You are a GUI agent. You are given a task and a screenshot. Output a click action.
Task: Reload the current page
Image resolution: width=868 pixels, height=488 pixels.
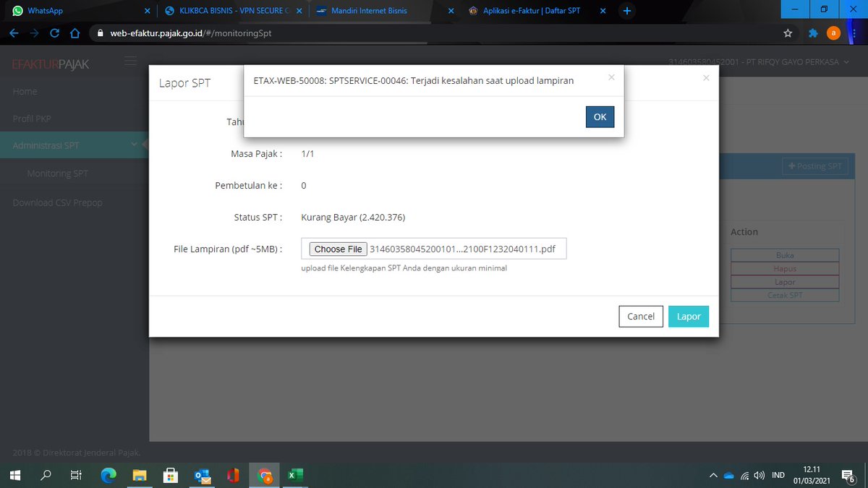coord(55,33)
